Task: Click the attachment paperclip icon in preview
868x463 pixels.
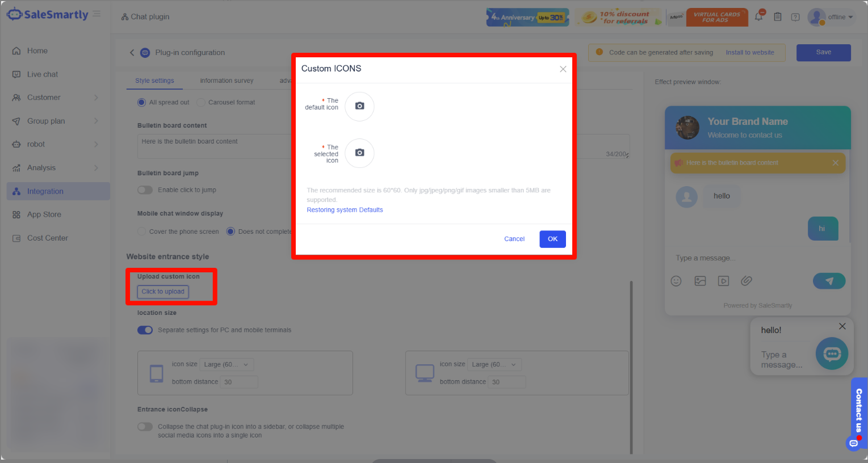Action: 747,281
